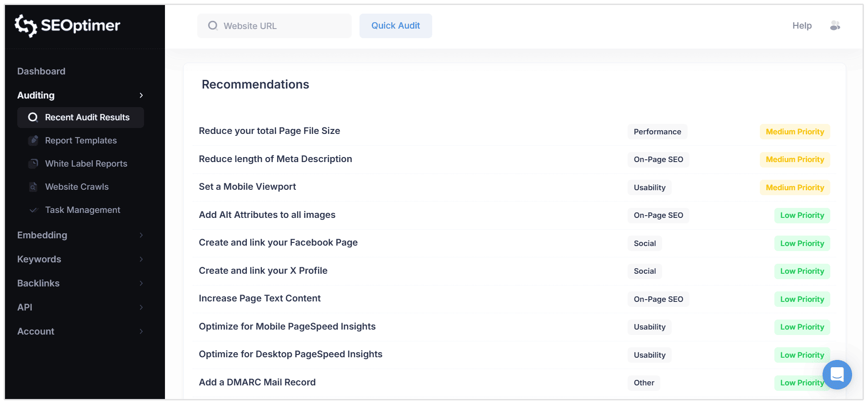
Task: Click the Website Crawls sidebar icon
Action: [x=33, y=187]
